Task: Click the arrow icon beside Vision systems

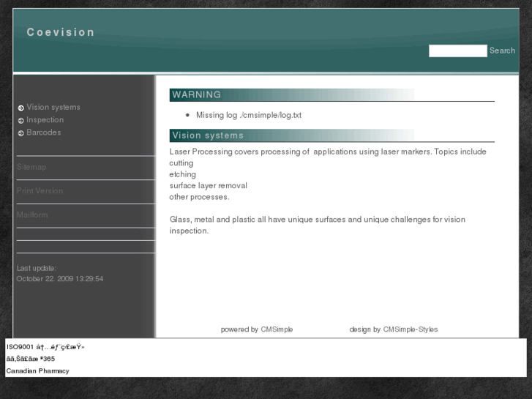Action: click(20, 108)
